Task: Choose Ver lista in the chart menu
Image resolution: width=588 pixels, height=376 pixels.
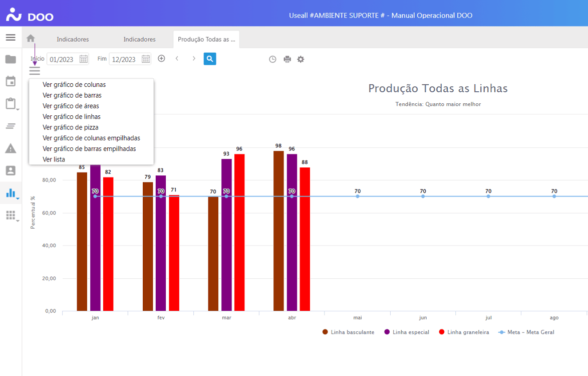Action: pos(54,159)
